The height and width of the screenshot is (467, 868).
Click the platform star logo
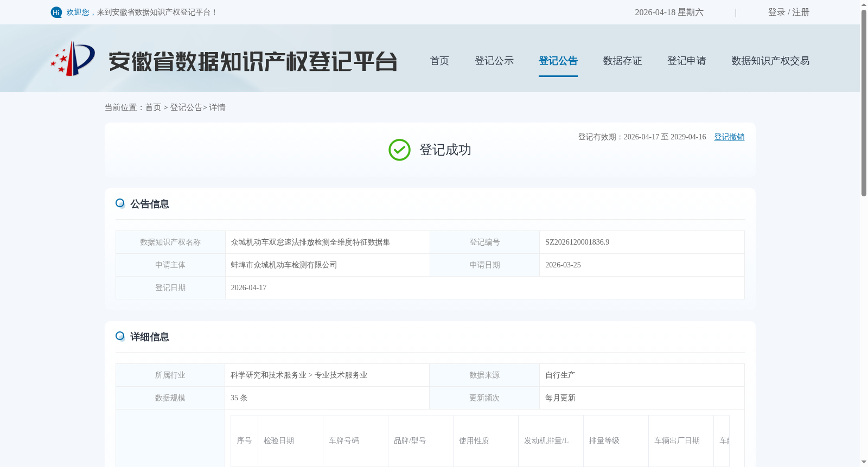(x=73, y=59)
